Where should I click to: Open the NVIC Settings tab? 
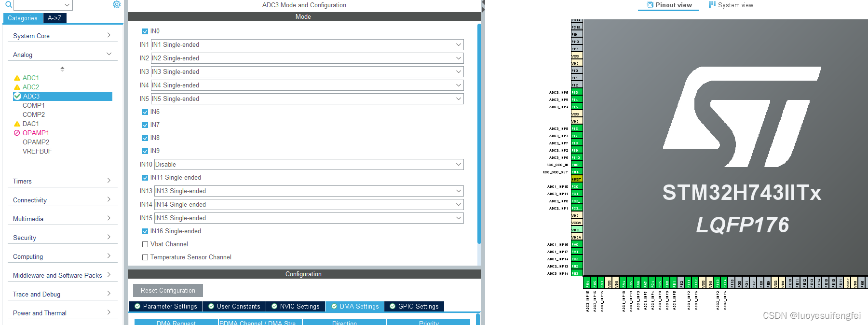click(x=295, y=306)
